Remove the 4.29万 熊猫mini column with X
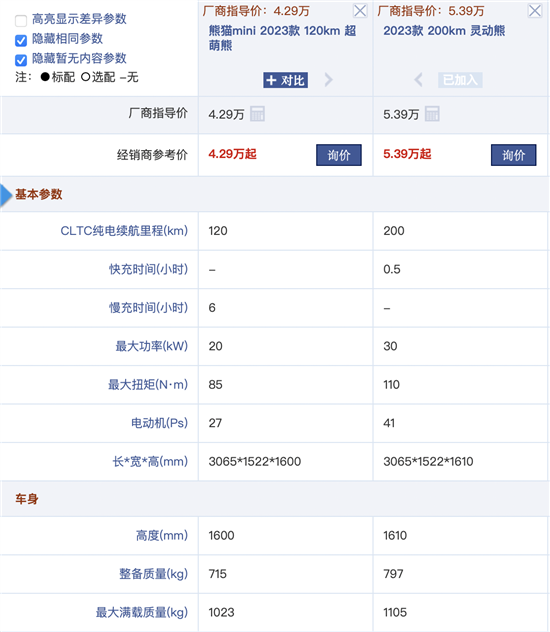 tap(360, 11)
